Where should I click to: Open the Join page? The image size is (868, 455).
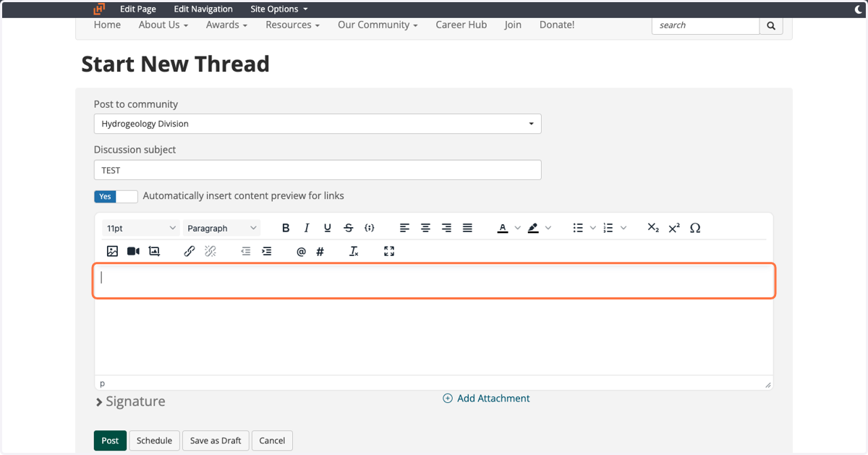pyautogui.click(x=513, y=25)
